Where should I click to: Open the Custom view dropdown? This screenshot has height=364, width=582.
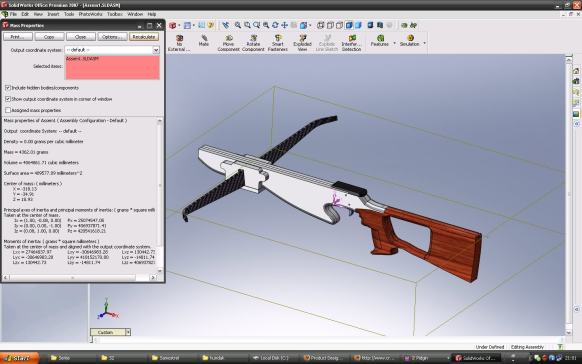pyautogui.click(x=128, y=332)
